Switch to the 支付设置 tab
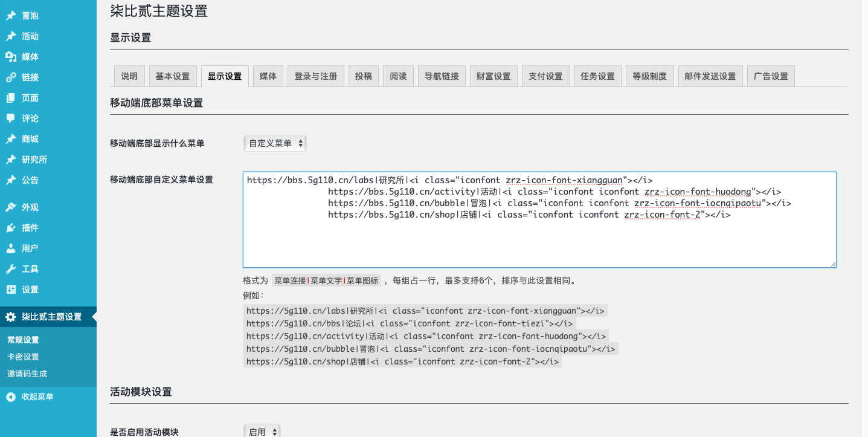 pyautogui.click(x=545, y=76)
